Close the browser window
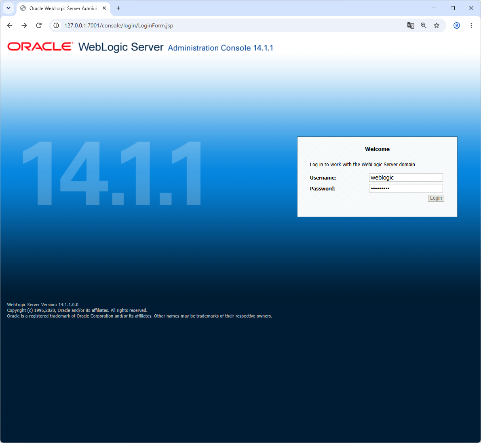Screen dimensions: 481x443 coord(471,8)
